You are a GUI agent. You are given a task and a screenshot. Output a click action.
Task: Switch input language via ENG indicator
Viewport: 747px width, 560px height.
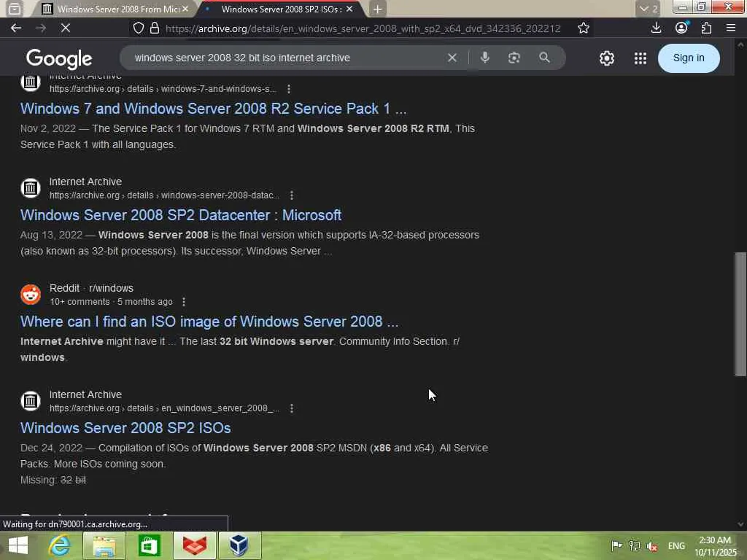click(676, 545)
